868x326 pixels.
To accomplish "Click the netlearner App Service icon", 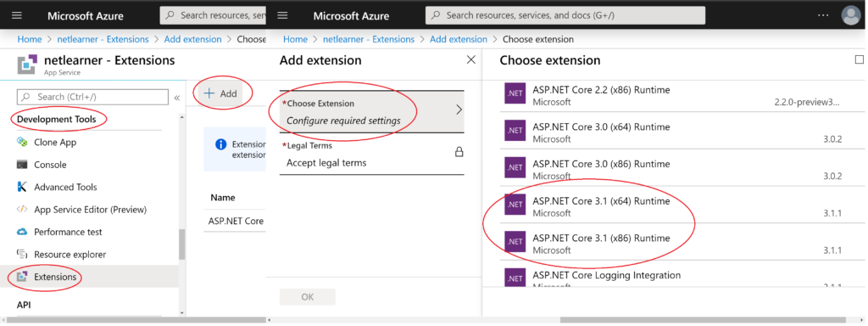I will (x=27, y=64).
